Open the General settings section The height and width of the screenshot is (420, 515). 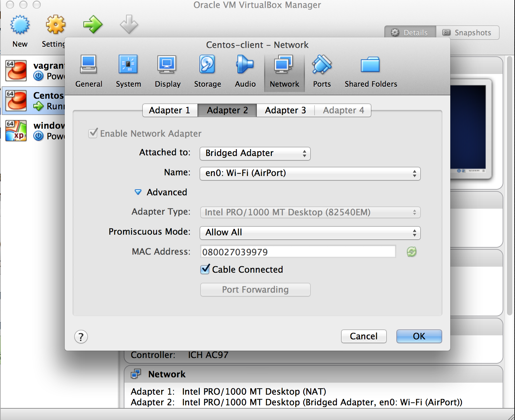click(89, 71)
